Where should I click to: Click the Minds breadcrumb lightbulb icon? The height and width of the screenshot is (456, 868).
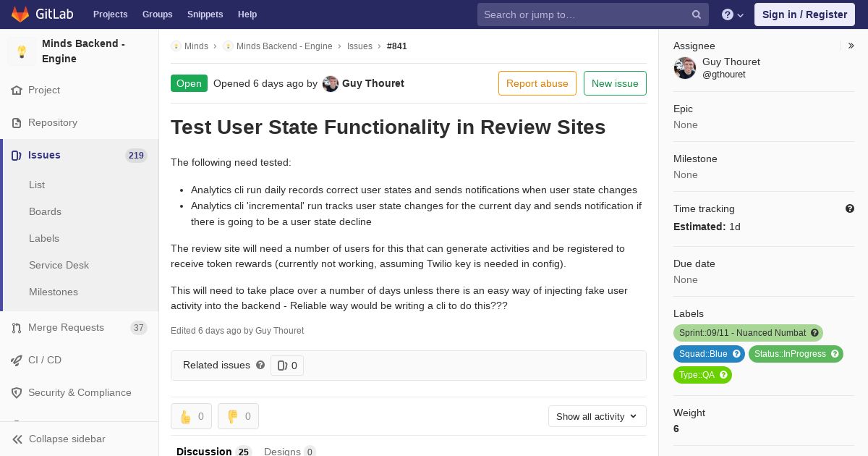[x=176, y=46]
